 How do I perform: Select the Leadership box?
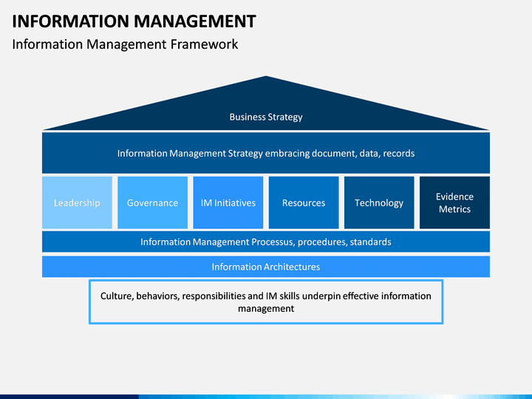77,202
